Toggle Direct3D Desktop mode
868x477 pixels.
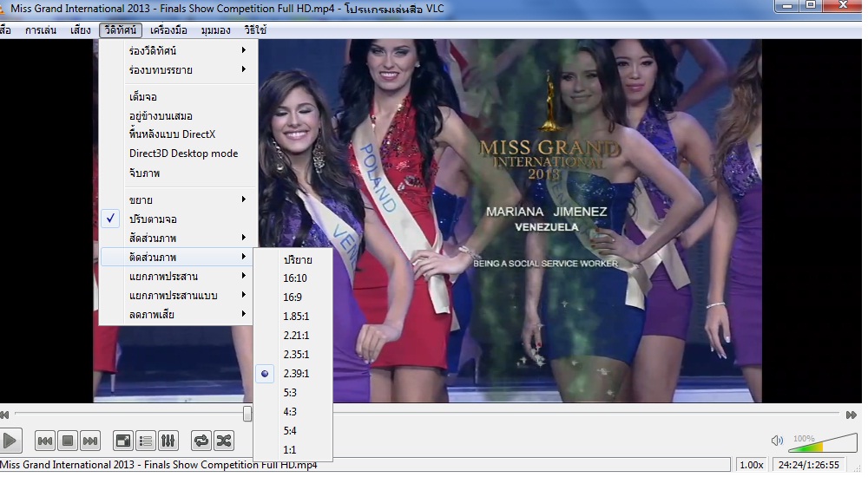176,154
